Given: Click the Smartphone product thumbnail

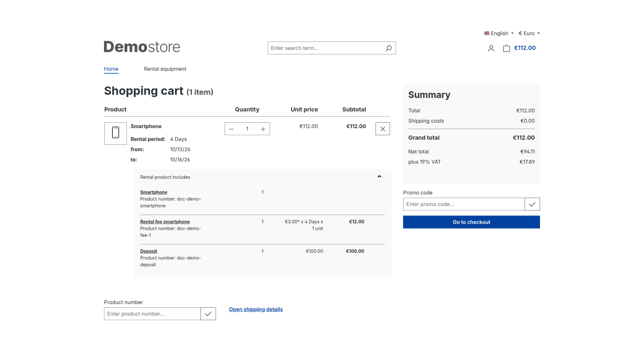Looking at the screenshot, I should coord(115,133).
